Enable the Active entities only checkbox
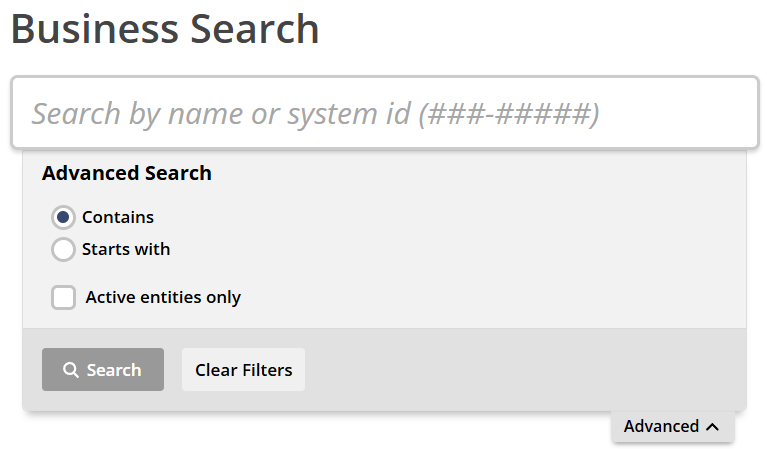Image resolution: width=767 pixels, height=449 pixels. (x=63, y=297)
